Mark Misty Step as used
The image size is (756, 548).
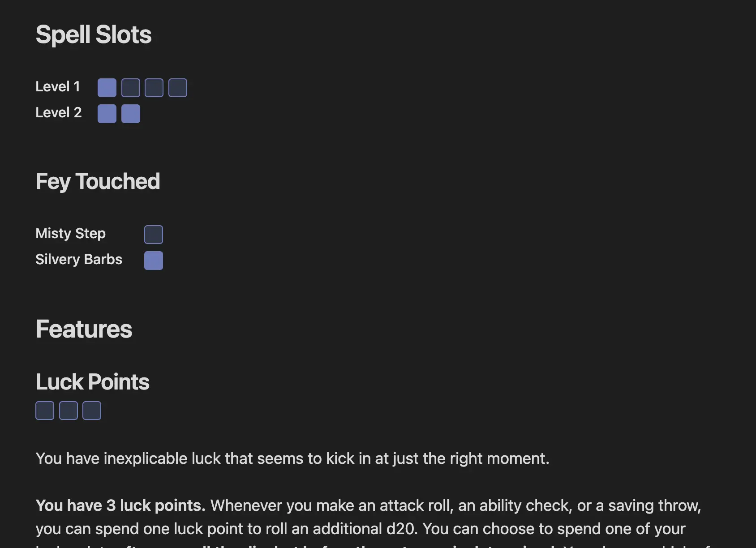[x=154, y=235]
